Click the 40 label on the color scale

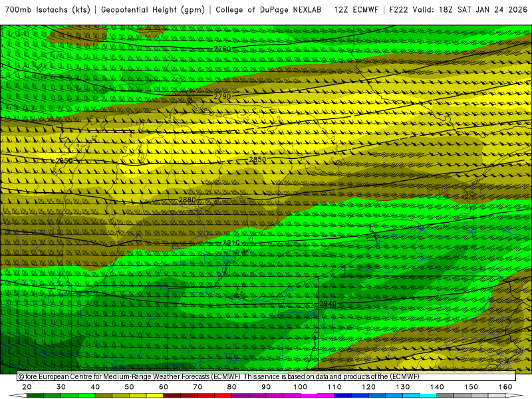tap(95, 387)
